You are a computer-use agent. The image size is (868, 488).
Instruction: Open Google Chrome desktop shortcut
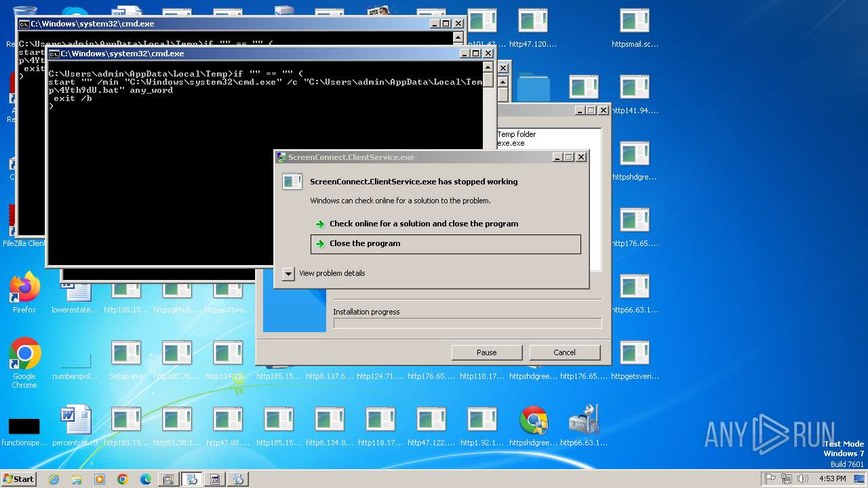24,363
